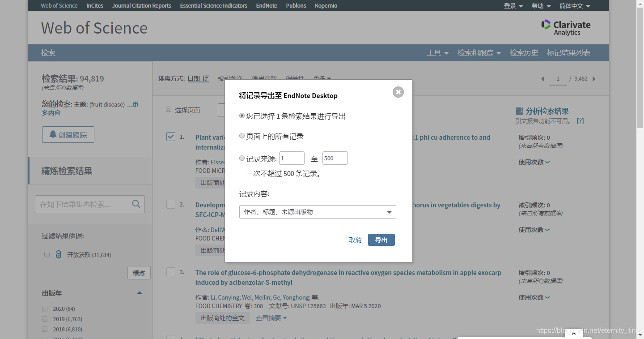Image resolution: width=644 pixels, height=339 pixels.
Task: Click Web of Science top menu item
Action: (x=59, y=6)
